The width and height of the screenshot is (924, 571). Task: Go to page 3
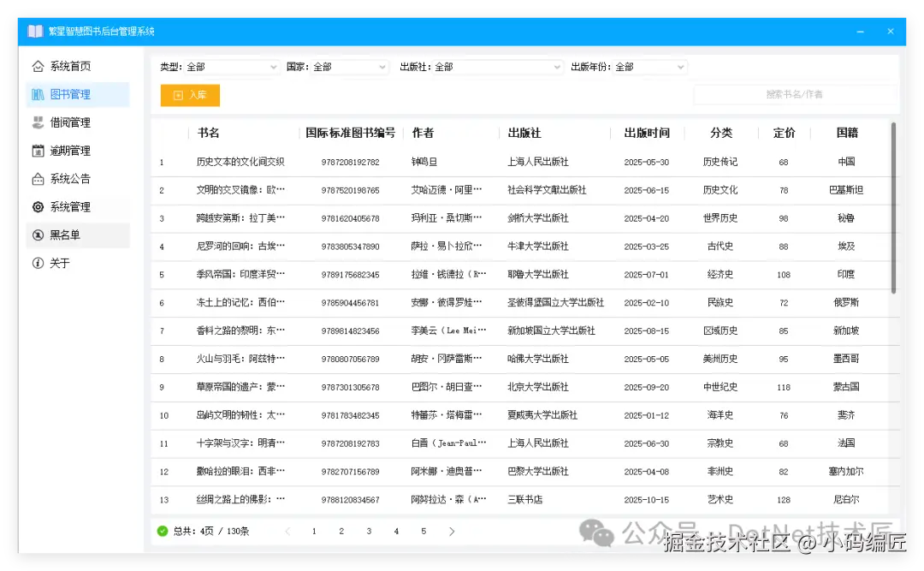point(369,532)
